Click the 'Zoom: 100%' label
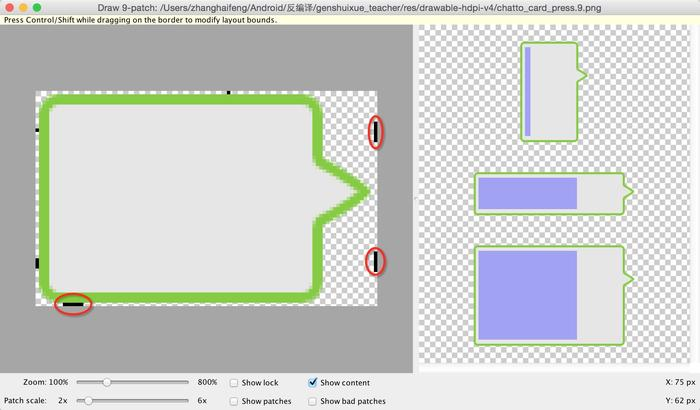 [x=46, y=382]
